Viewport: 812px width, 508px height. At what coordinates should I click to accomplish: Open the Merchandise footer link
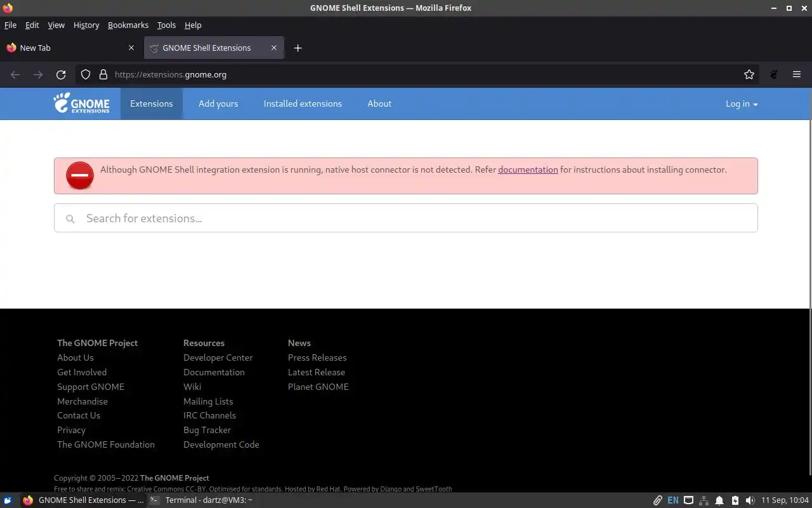pos(82,401)
